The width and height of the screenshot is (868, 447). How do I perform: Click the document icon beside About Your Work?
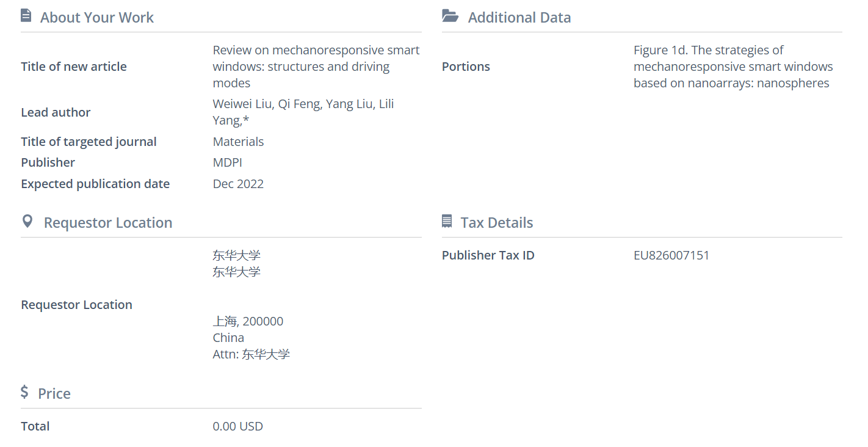coord(26,16)
